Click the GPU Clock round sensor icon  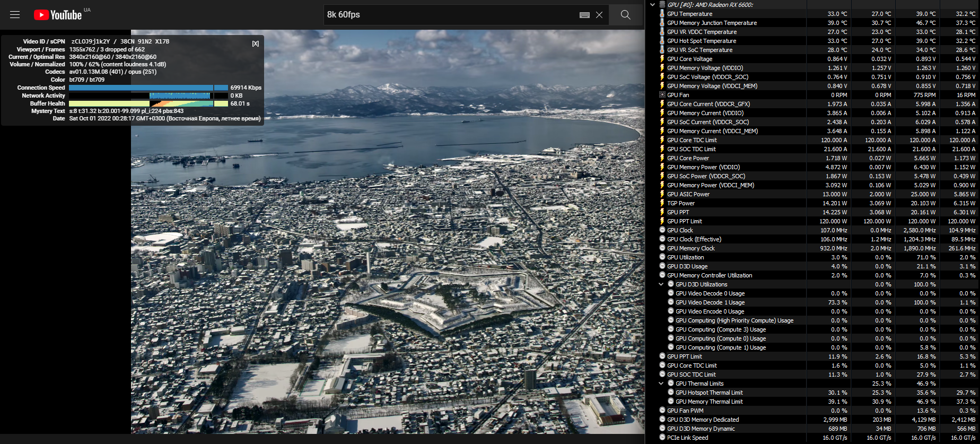click(x=662, y=230)
